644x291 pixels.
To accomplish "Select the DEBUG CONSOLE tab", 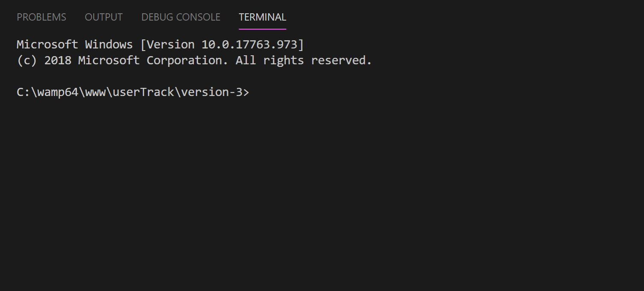I will pyautogui.click(x=181, y=17).
